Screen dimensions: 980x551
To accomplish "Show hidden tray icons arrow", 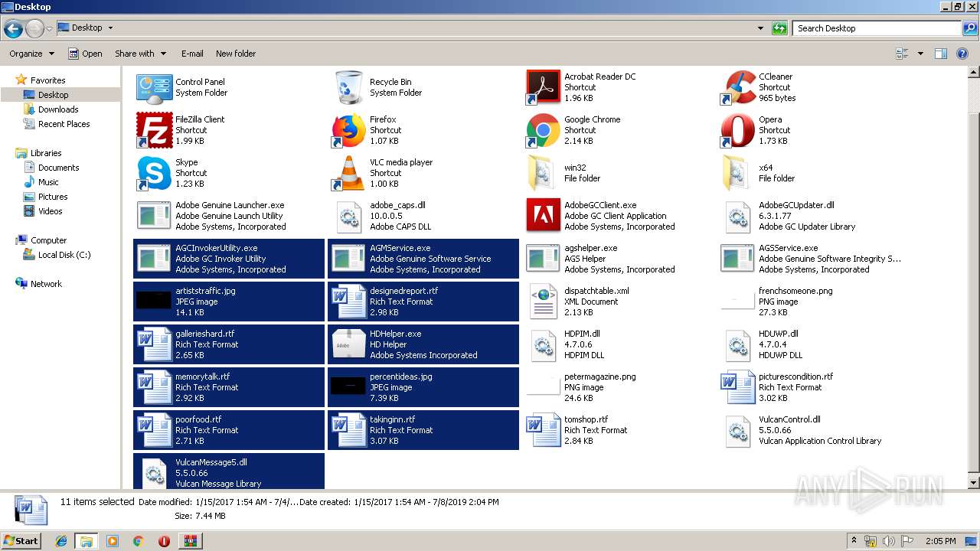I will [x=854, y=541].
